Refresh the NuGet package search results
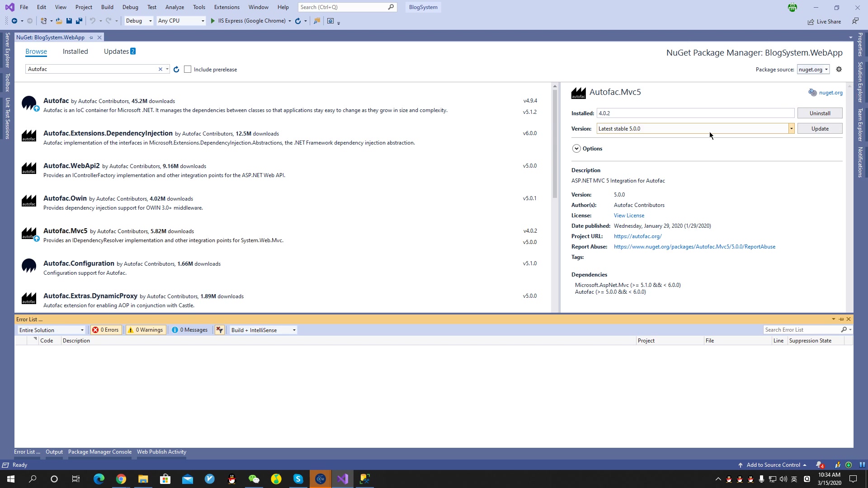Viewport: 868px width, 488px height. pos(176,69)
